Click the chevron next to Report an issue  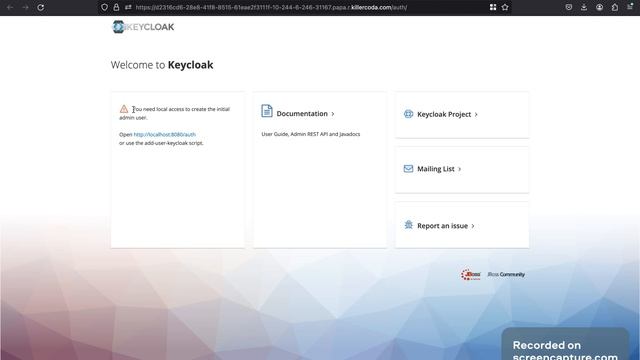tap(473, 226)
